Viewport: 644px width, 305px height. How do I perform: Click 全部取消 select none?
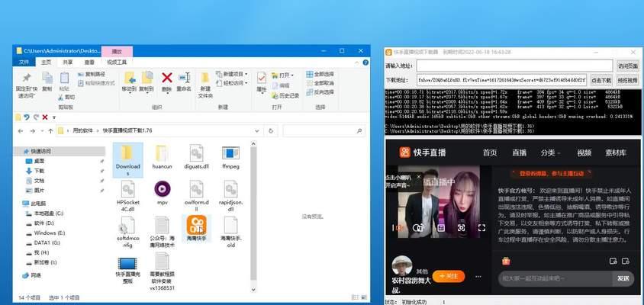coord(320,83)
